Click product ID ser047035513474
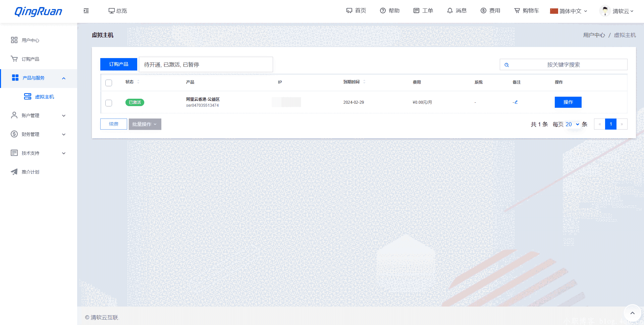644x325 pixels. pyautogui.click(x=202, y=105)
